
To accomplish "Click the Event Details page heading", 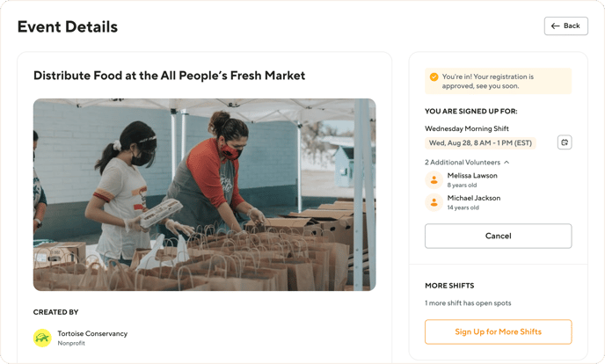I will point(68,27).
